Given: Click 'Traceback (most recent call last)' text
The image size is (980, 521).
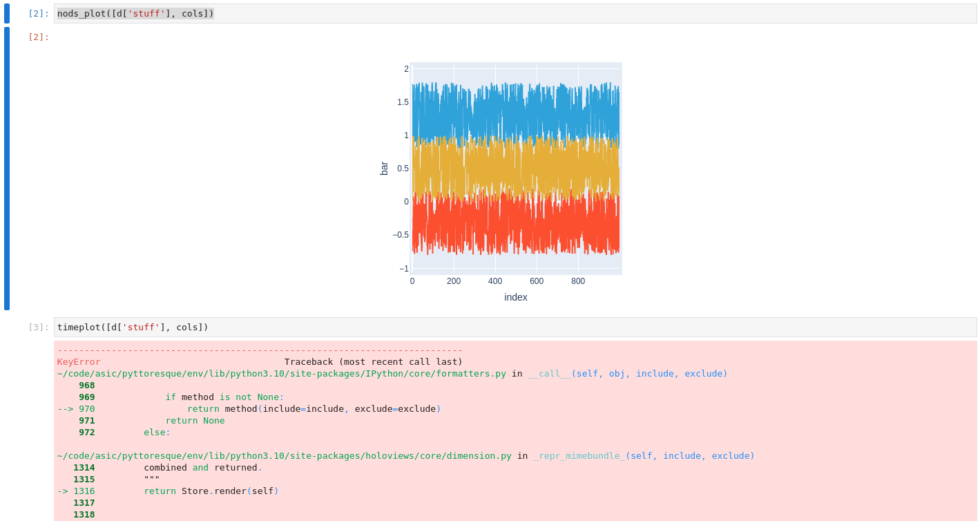Looking at the screenshot, I should 374,361.
